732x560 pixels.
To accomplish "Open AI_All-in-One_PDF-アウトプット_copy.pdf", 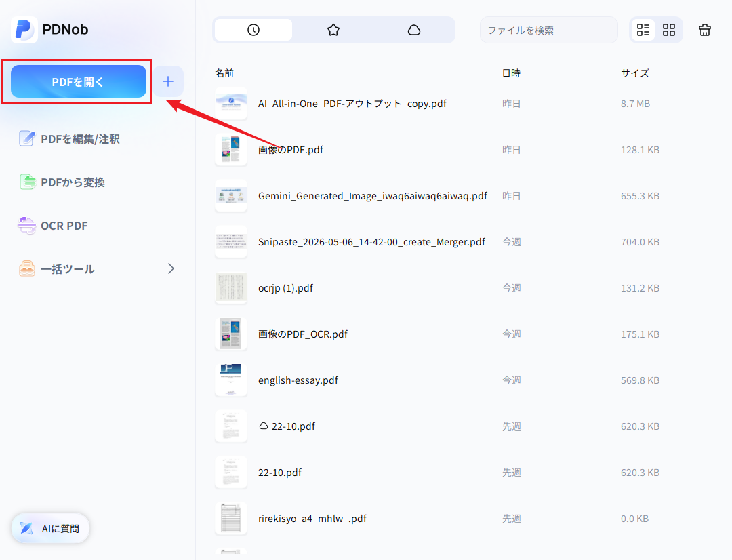I will tap(352, 104).
